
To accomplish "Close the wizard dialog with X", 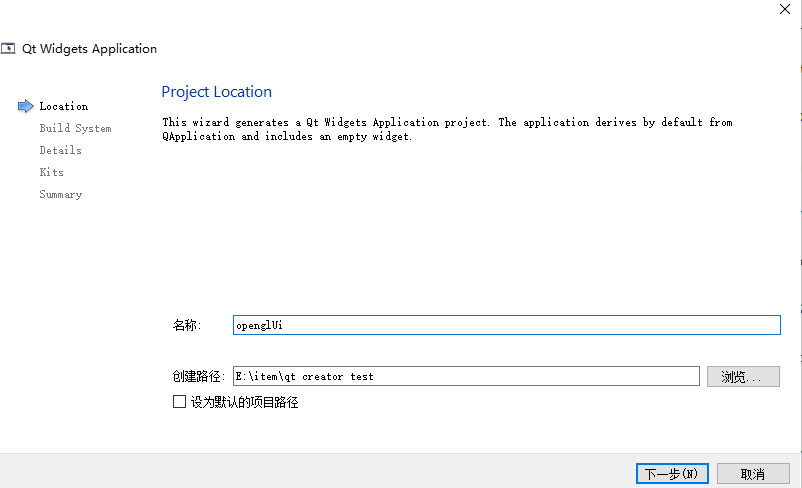I will [785, 9].
